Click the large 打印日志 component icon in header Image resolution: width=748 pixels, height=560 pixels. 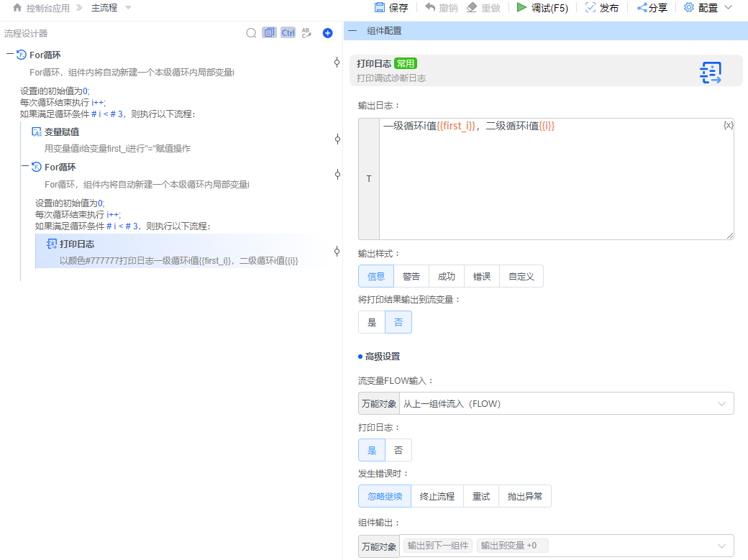click(711, 73)
